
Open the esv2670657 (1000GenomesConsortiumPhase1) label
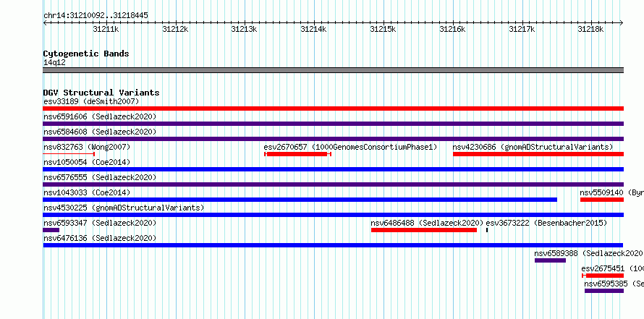(350, 147)
